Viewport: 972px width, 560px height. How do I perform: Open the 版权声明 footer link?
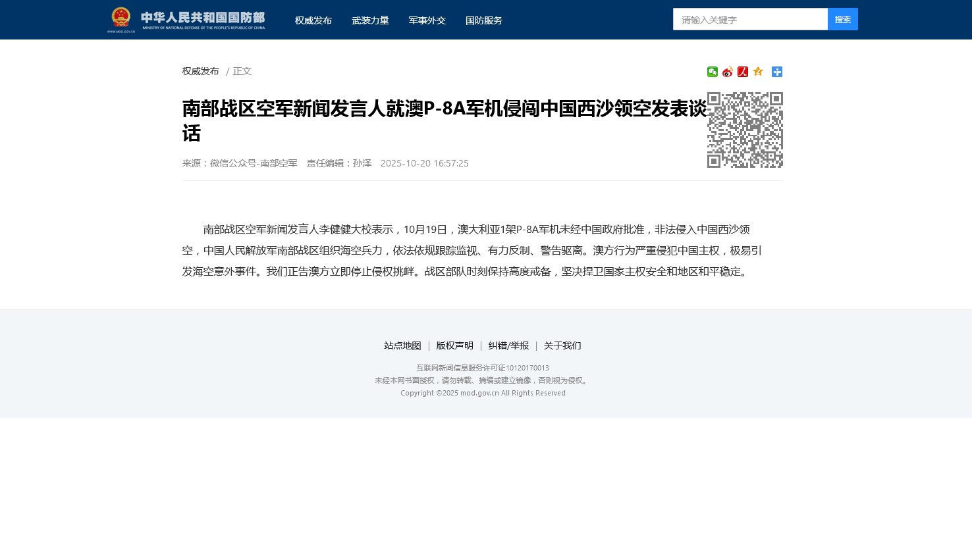pyautogui.click(x=454, y=345)
